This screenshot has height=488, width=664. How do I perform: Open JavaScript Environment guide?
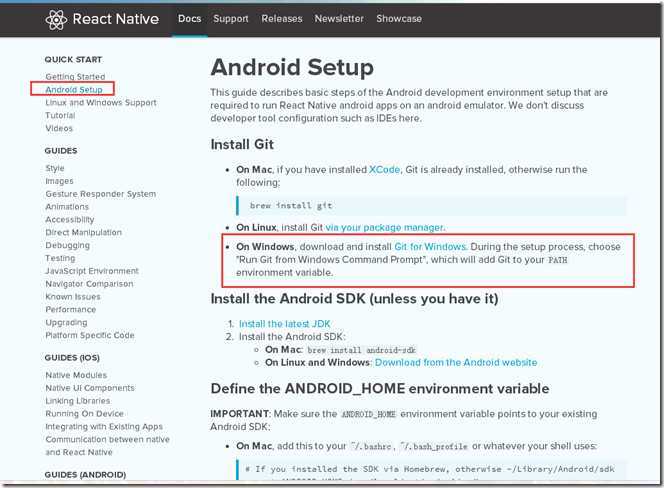pos(92,271)
